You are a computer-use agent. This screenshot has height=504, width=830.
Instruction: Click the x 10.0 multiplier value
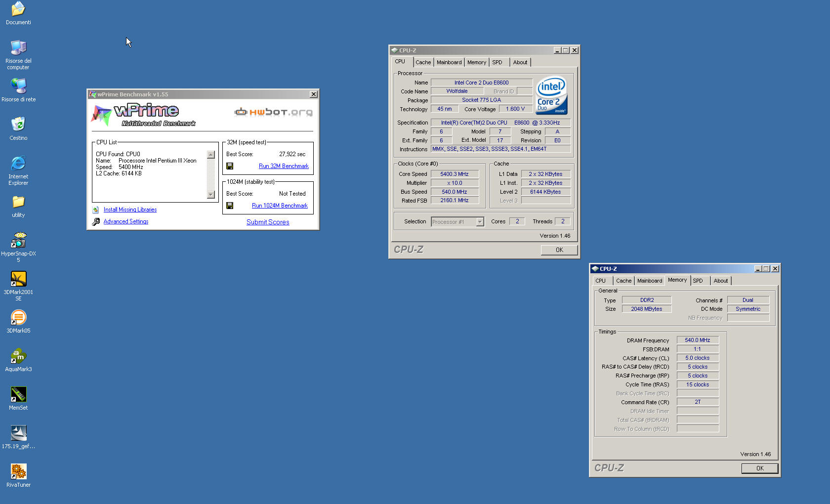point(455,183)
